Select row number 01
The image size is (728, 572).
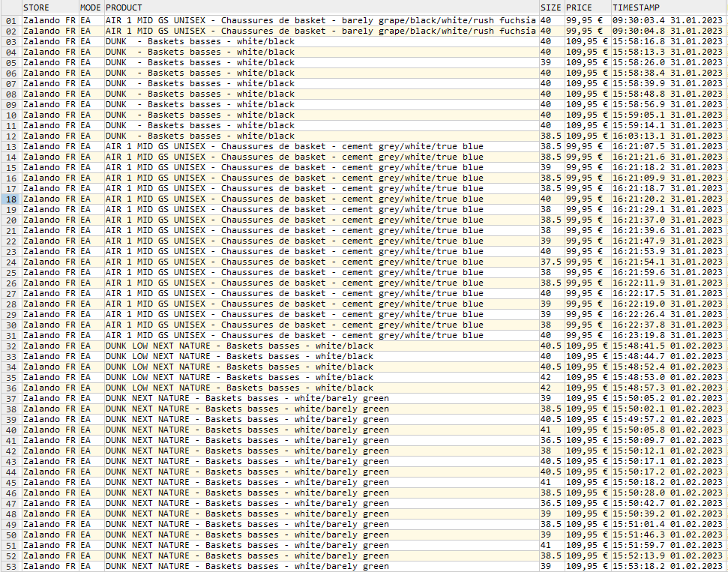pos(11,21)
